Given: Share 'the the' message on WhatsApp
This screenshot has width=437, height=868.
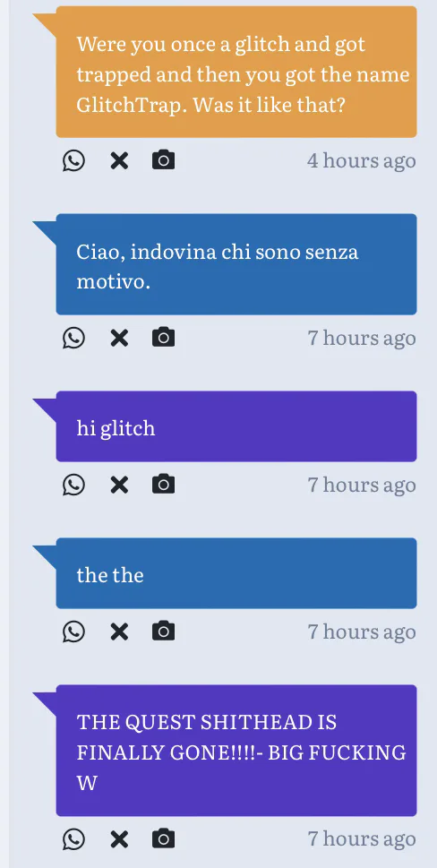Looking at the screenshot, I should [x=73, y=632].
